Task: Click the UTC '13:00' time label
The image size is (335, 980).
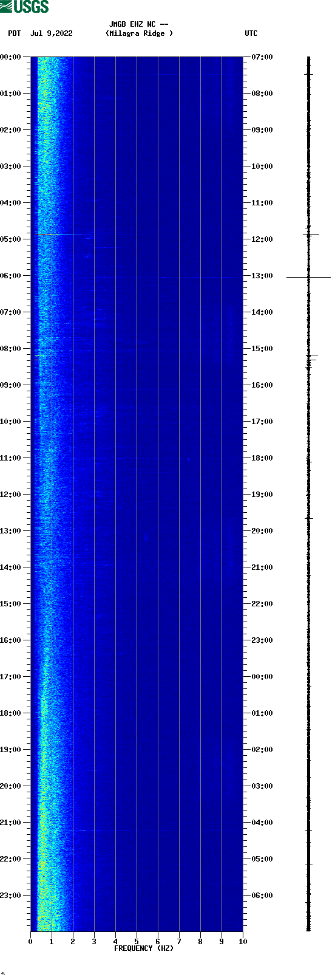Action: click(262, 276)
